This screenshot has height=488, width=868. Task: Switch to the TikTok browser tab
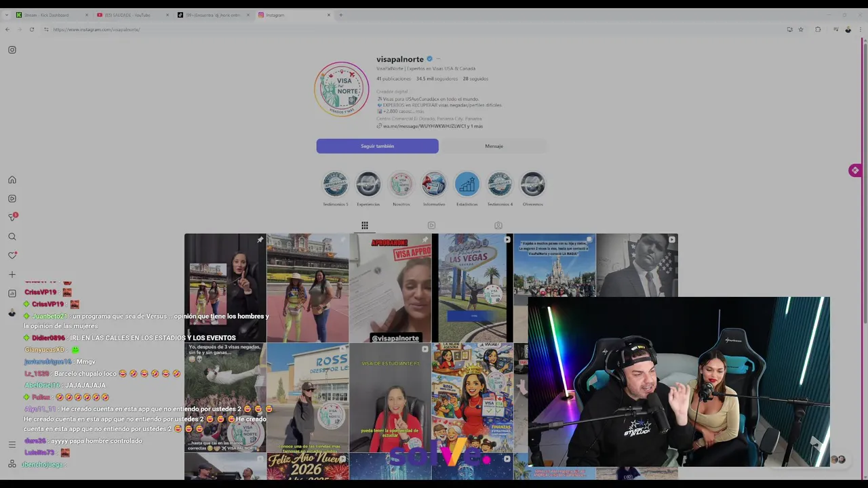(x=214, y=15)
